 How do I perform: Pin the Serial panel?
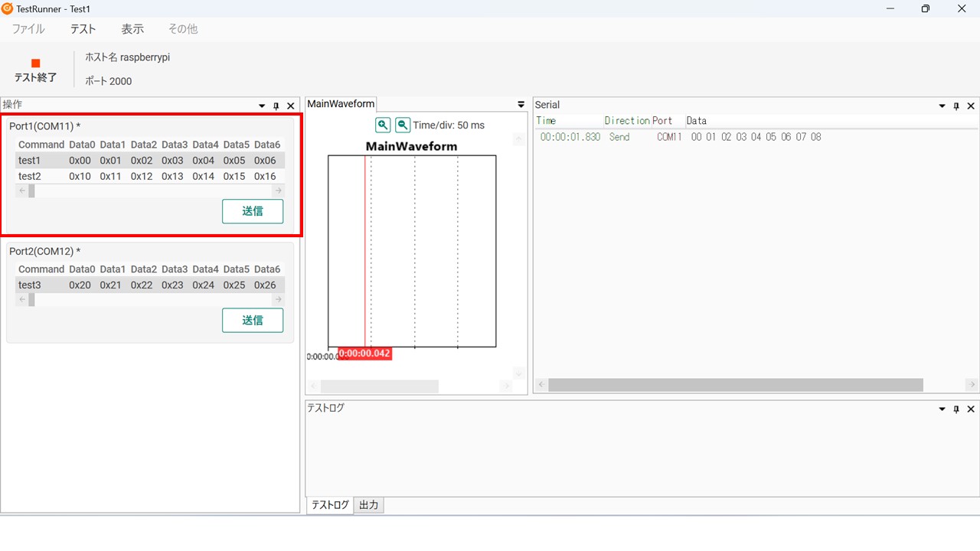tap(956, 106)
